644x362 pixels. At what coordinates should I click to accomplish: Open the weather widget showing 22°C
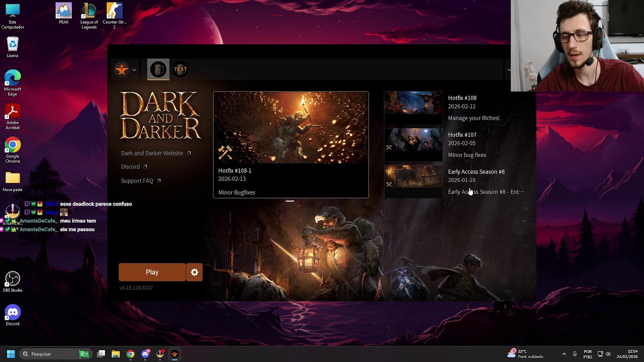[x=526, y=354]
